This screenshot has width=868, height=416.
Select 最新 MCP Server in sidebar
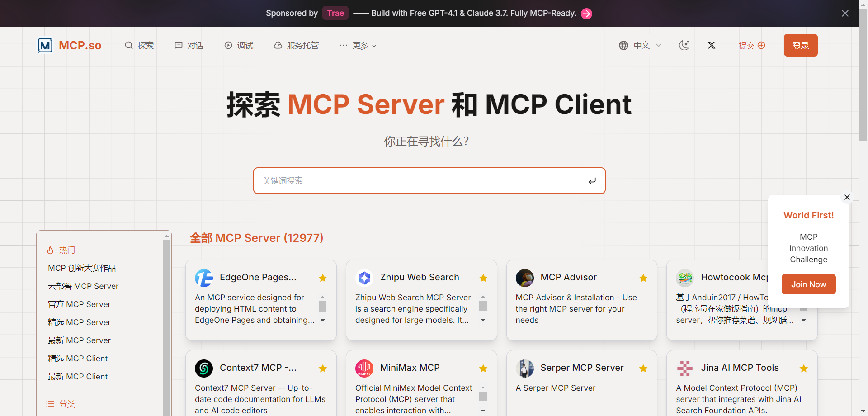click(x=79, y=340)
